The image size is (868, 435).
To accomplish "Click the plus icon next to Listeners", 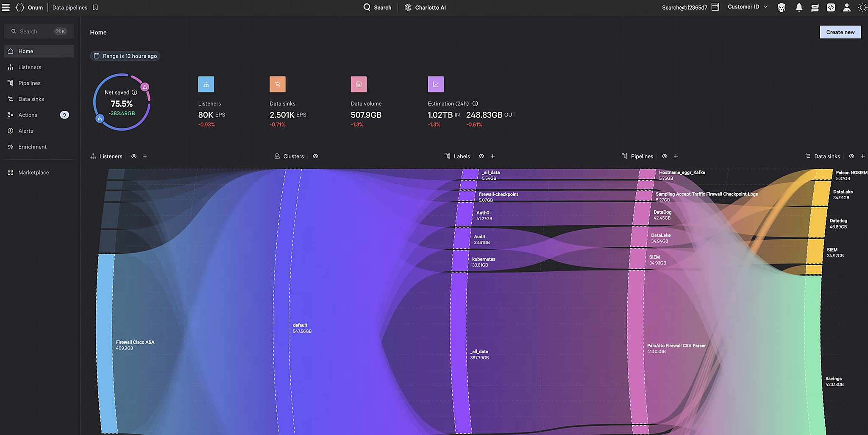I will point(145,156).
